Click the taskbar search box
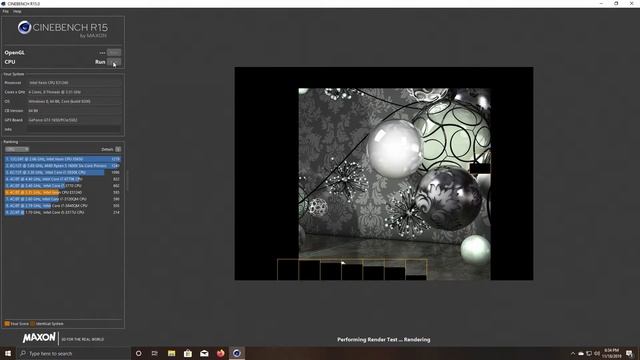The width and height of the screenshot is (640, 360). point(73,353)
